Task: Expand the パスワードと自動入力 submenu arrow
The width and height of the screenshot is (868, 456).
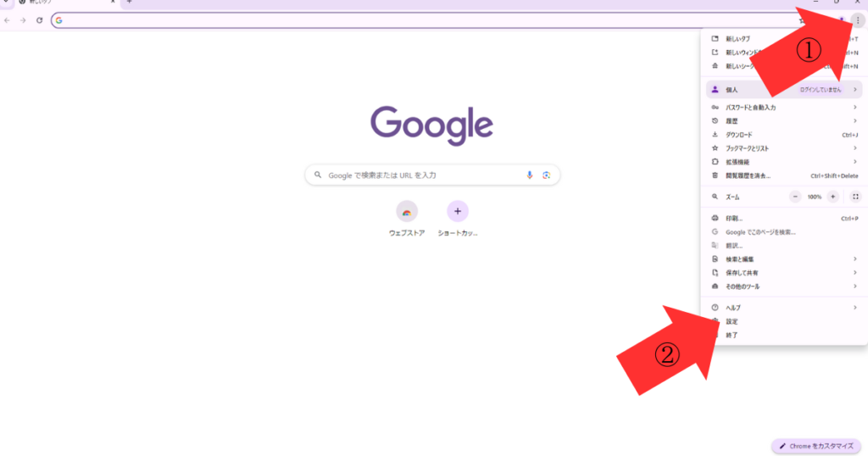Action: tap(855, 108)
